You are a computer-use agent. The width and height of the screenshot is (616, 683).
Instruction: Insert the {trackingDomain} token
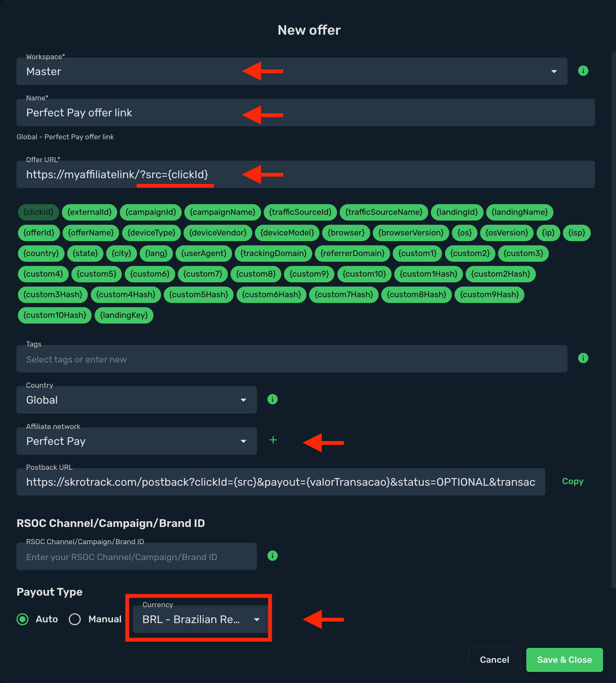click(273, 253)
